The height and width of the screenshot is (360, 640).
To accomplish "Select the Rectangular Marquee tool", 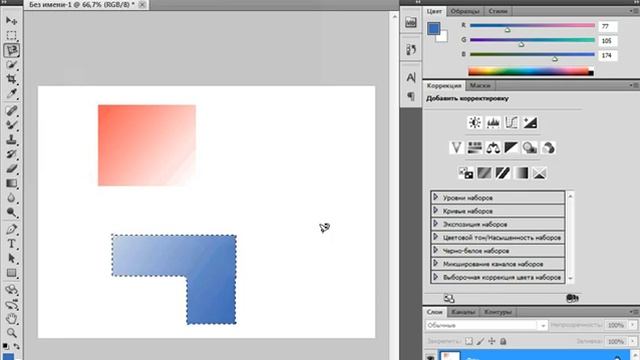I will 11,35.
